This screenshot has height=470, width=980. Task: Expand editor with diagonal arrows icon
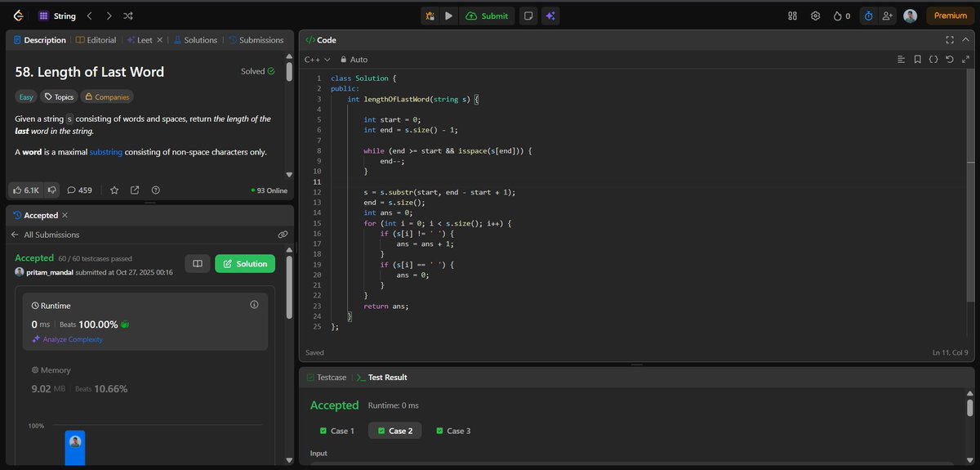[x=966, y=60]
